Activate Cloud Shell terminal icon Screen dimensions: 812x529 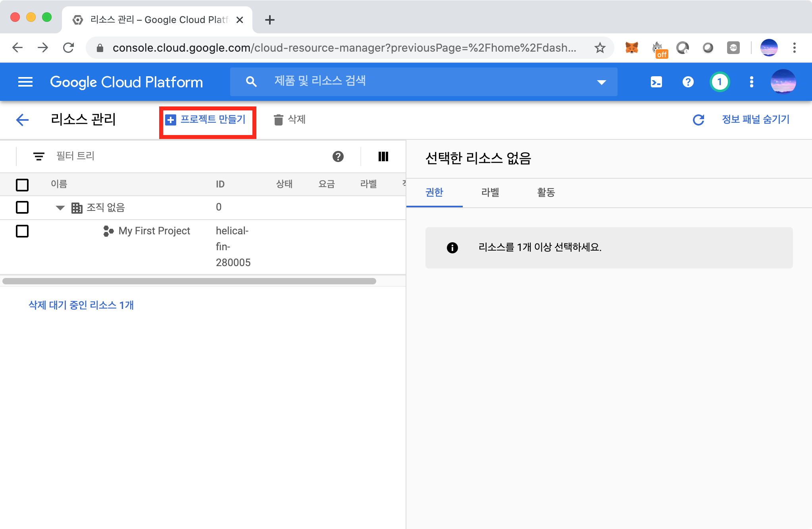(656, 82)
